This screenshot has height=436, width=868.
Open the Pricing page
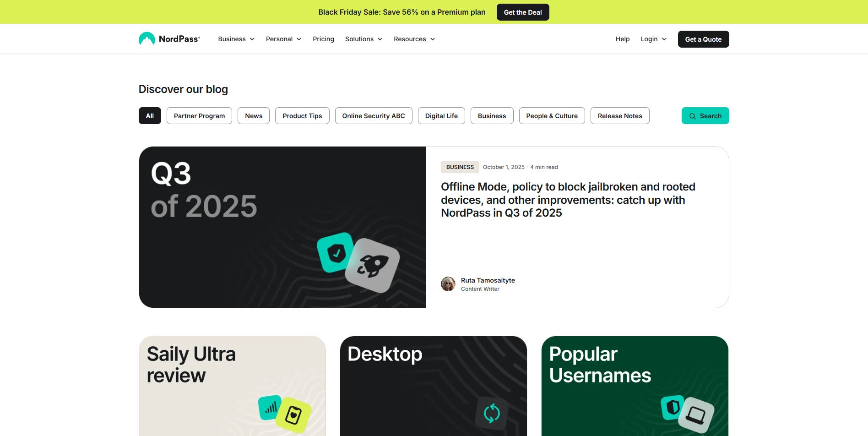click(323, 39)
